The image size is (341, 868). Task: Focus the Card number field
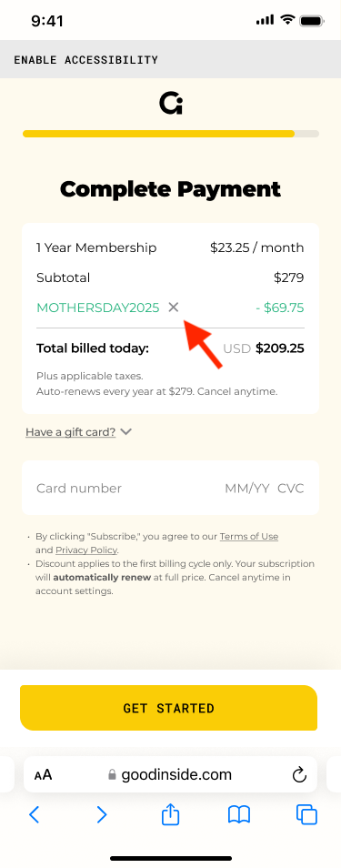coord(79,489)
